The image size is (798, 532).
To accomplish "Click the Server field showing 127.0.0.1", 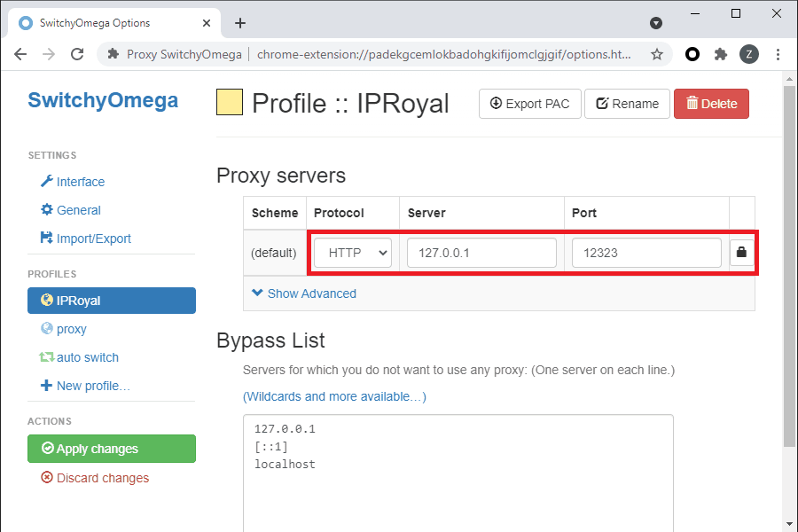I will [481, 253].
